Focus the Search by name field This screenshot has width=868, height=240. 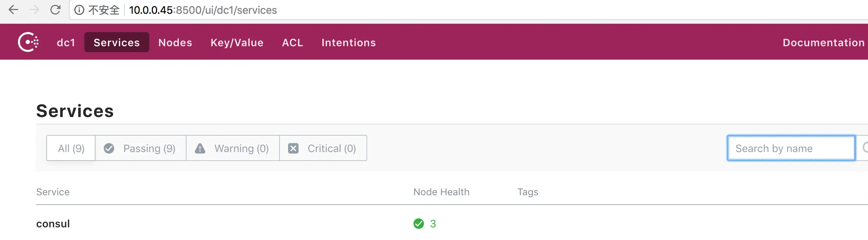coord(790,148)
